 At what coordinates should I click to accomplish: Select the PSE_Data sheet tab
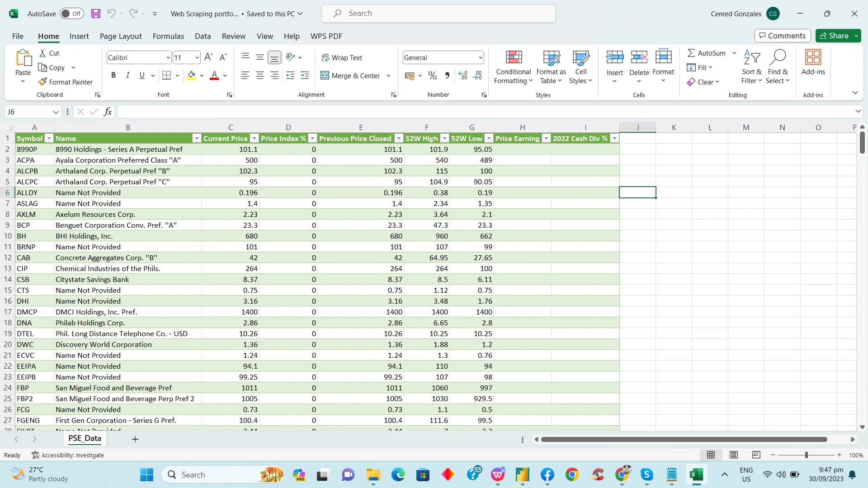[x=85, y=438]
